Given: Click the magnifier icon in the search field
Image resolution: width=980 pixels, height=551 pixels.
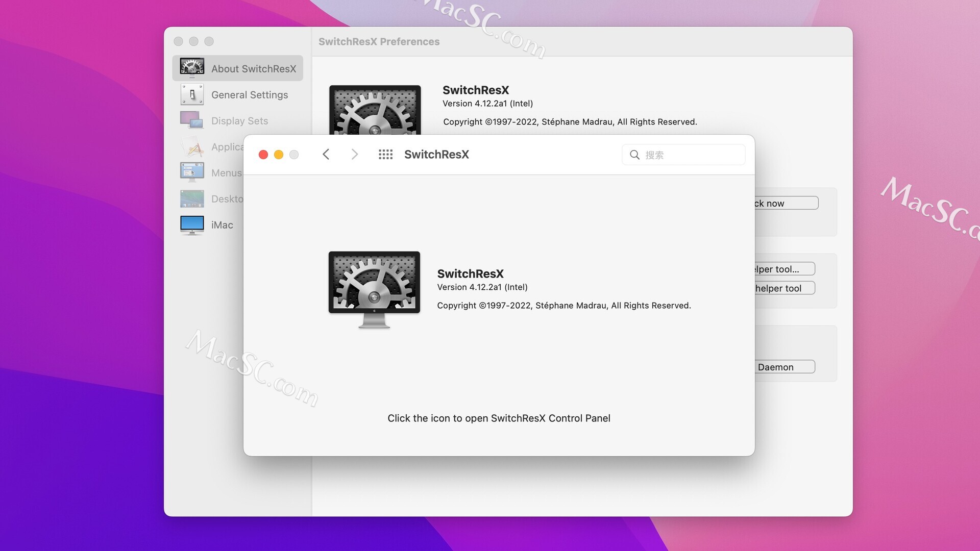Looking at the screenshot, I should pos(634,155).
